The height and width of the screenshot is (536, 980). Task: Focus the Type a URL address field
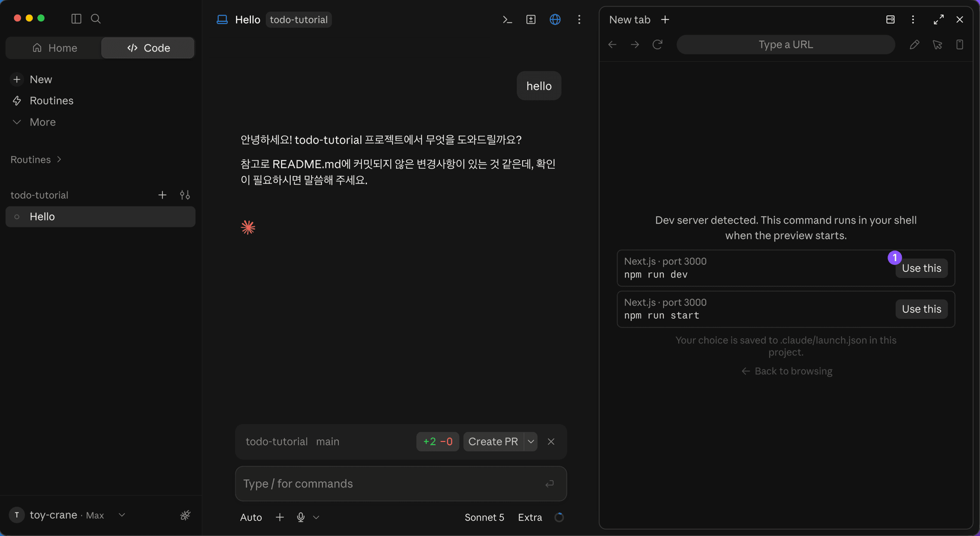(785, 44)
